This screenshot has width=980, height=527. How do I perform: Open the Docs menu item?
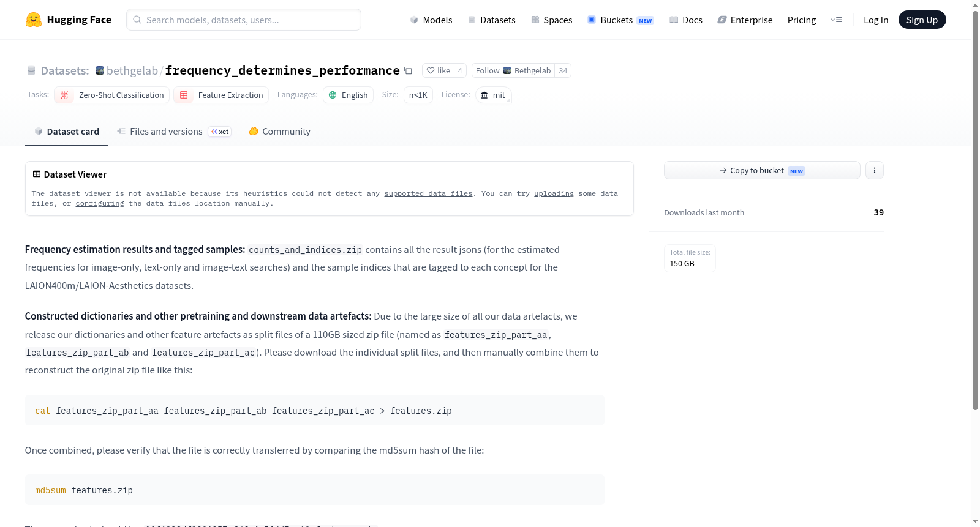[686, 20]
